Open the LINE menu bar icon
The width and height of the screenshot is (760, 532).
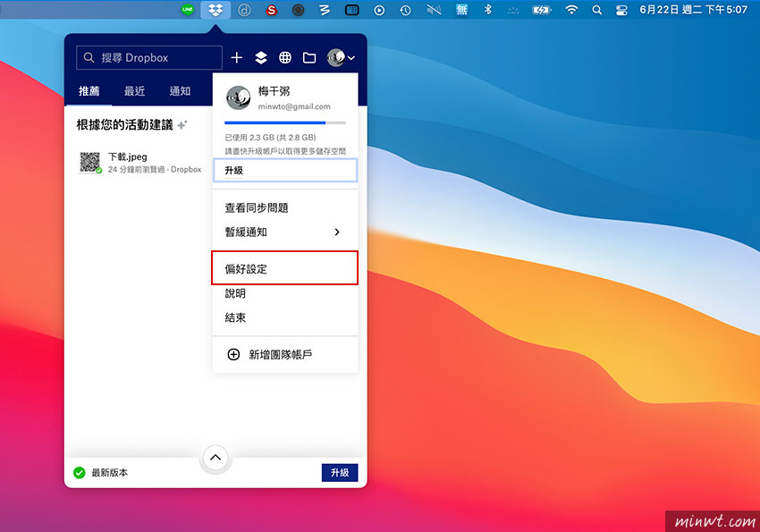click(188, 10)
